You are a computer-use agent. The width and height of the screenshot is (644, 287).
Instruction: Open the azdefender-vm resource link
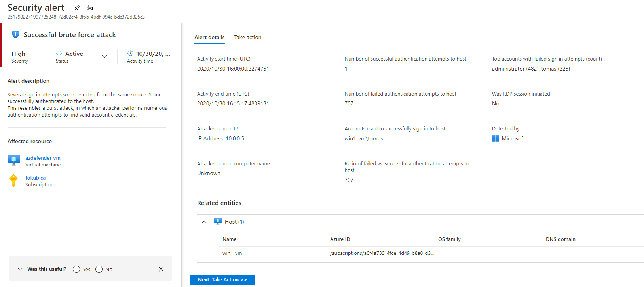coord(43,158)
